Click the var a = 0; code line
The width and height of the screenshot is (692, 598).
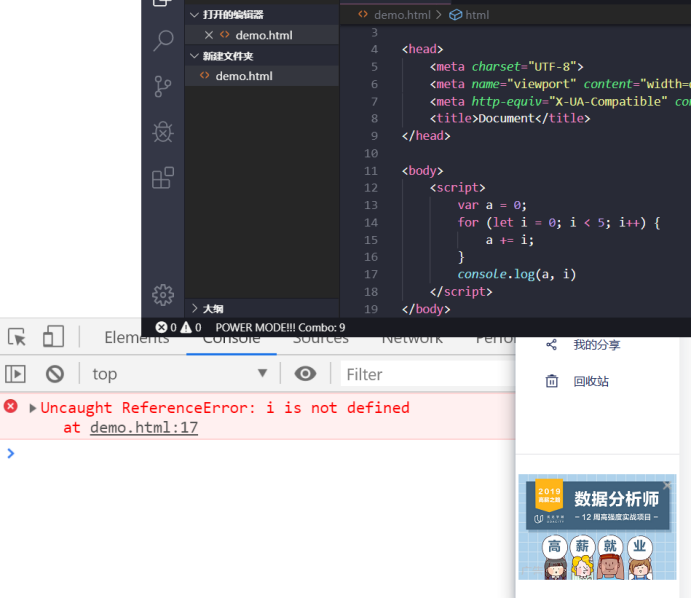point(492,205)
